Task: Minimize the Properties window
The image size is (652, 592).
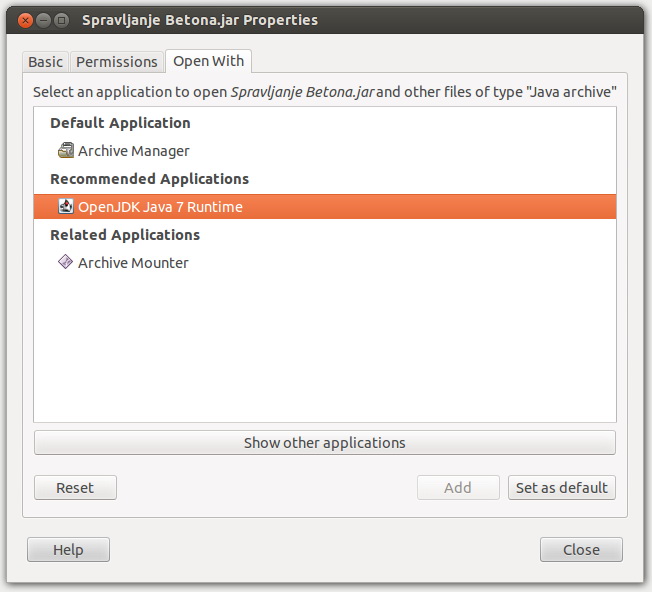Action: (x=44, y=20)
